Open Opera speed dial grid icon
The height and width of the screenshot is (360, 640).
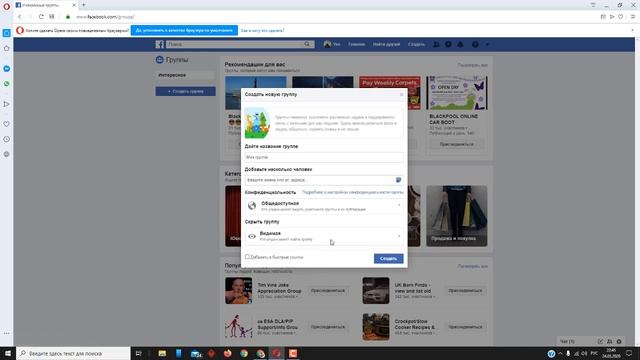click(x=51, y=17)
